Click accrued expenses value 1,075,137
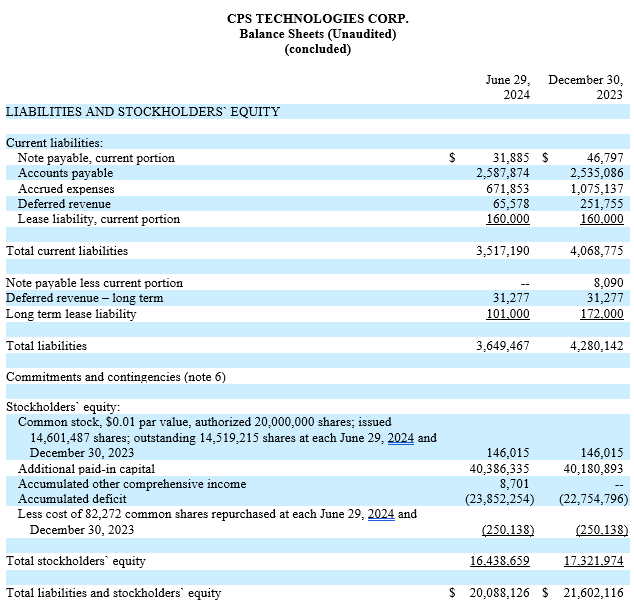The width and height of the screenshot is (634, 607). [597, 189]
